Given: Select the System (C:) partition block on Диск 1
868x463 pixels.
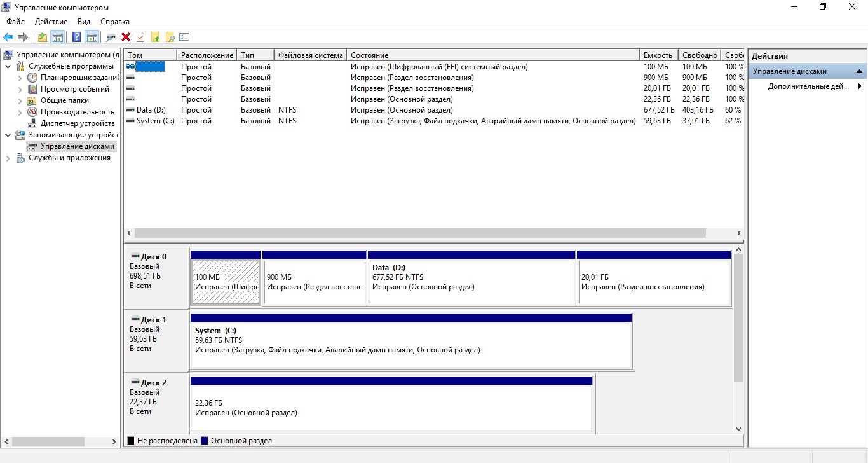Looking at the screenshot, I should click(411, 341).
